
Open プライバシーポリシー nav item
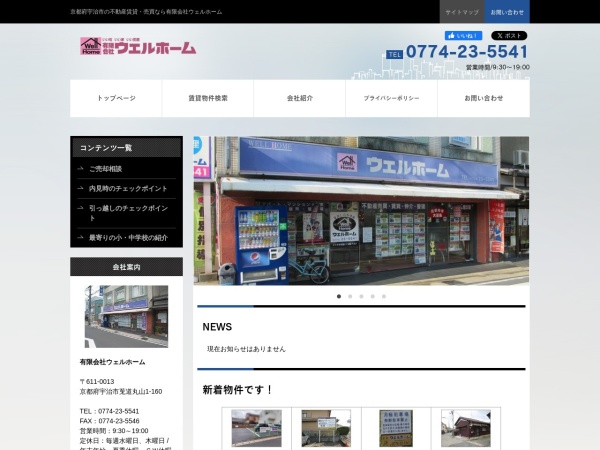pos(391,98)
